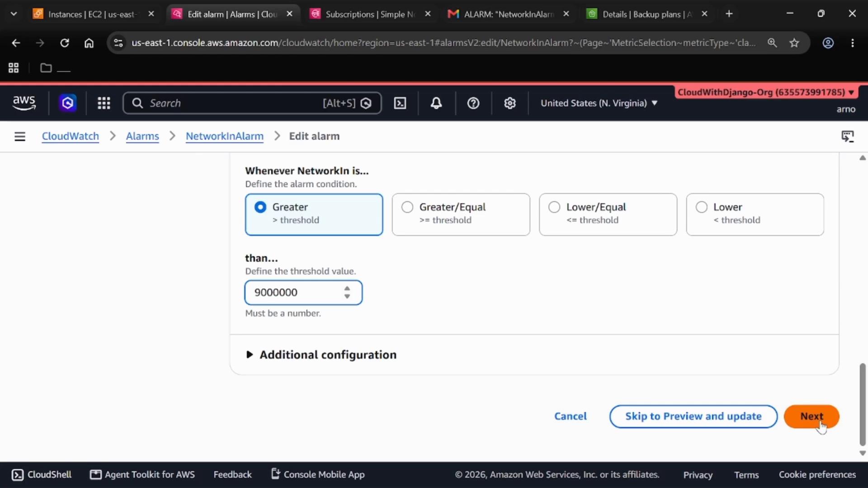Select the Greater threshold condition
Screen dimensions: 868x488
314,214
